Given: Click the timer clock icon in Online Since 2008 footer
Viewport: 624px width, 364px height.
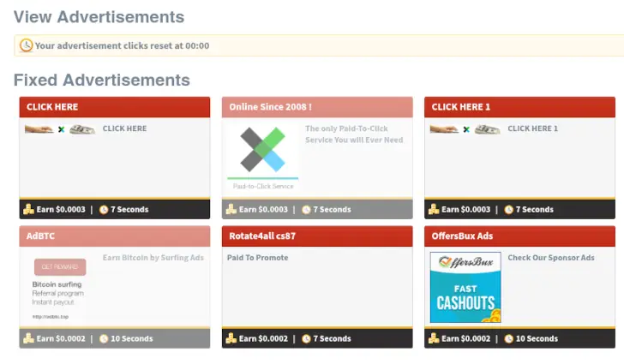Looking at the screenshot, I should click(306, 210).
